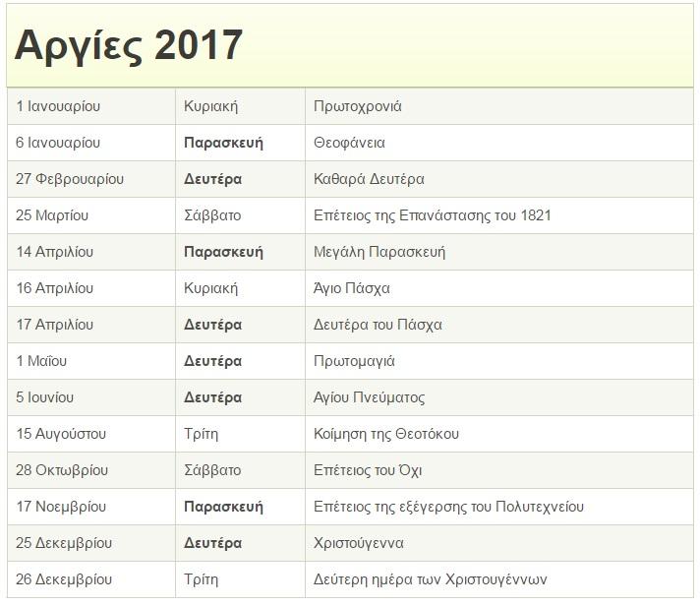Select the 'Δευτέρα του Πάσχα' cell
The width and height of the screenshot is (700, 606).
[x=378, y=325]
